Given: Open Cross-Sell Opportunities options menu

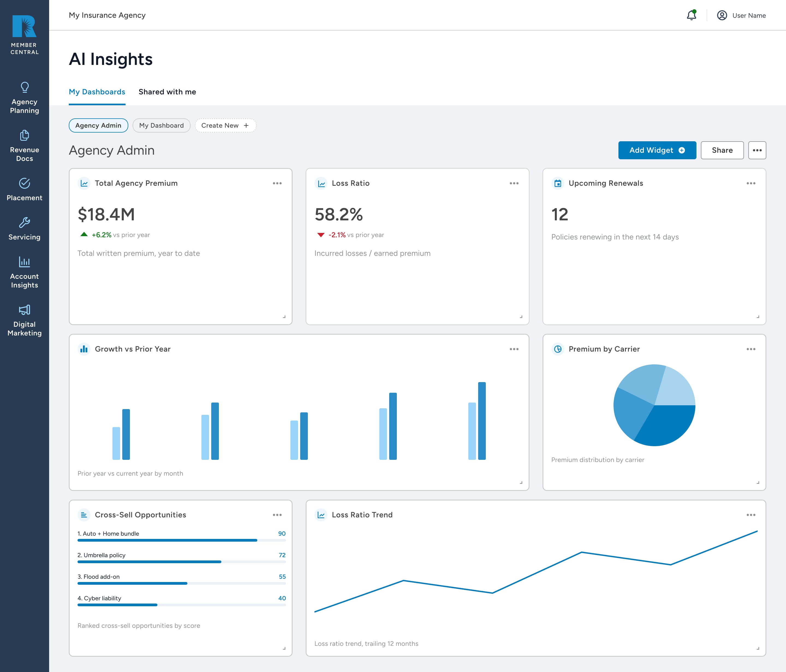Looking at the screenshot, I should [277, 515].
